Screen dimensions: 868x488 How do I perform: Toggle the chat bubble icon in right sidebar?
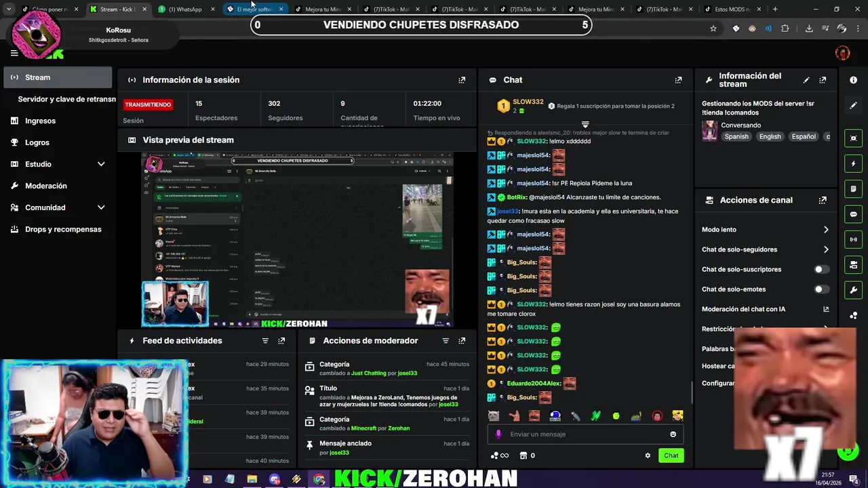[x=853, y=214]
